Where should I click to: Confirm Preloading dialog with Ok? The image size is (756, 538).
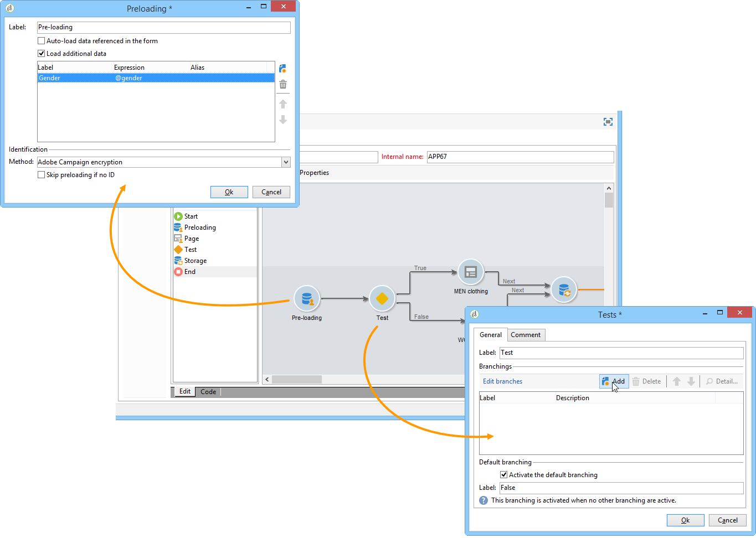tap(229, 192)
